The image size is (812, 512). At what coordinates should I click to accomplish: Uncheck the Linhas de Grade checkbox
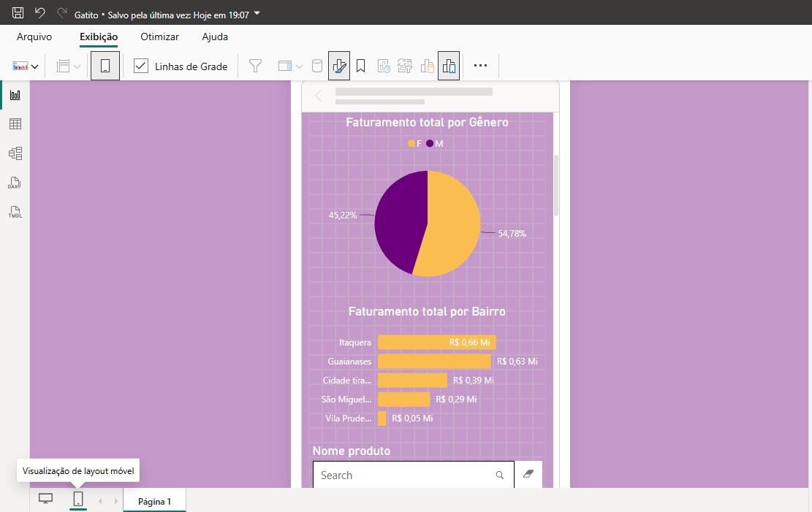(x=141, y=66)
